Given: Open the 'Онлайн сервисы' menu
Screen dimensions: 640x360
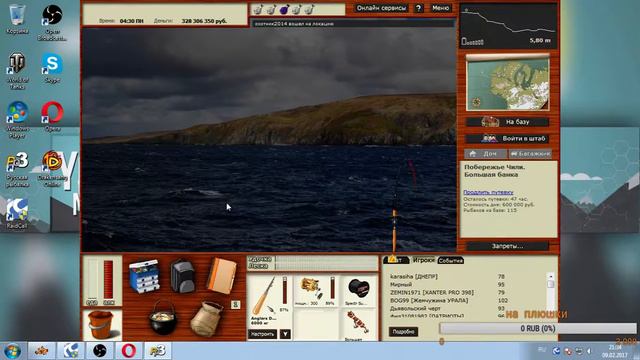Looking at the screenshot, I should point(381,8).
